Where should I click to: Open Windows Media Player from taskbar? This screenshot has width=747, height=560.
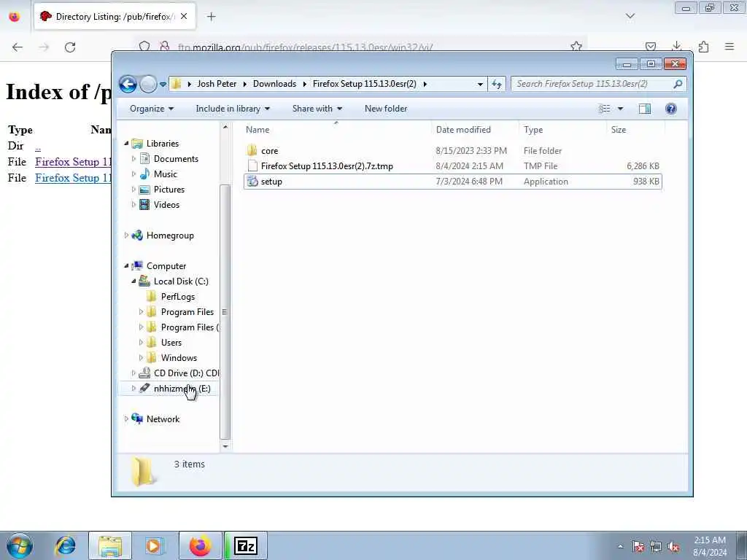[153, 546]
